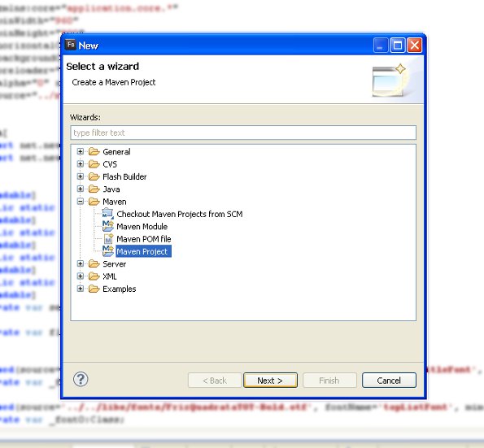
Task: Expand the Examples category
Action: [x=81, y=289]
